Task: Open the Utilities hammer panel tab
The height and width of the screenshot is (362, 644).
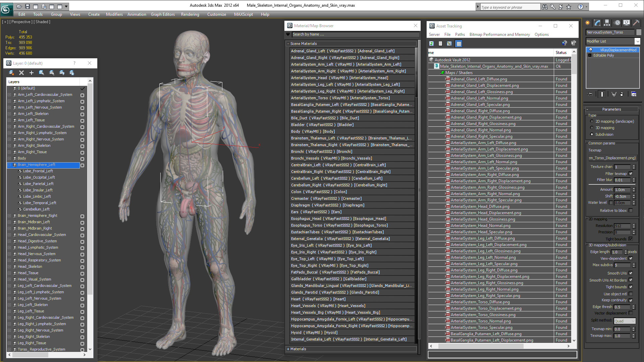Action: tap(636, 23)
